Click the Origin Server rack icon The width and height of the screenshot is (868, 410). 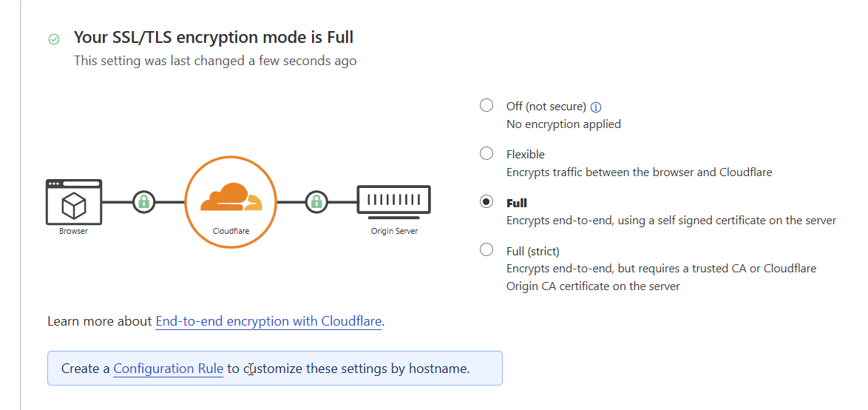click(x=394, y=200)
